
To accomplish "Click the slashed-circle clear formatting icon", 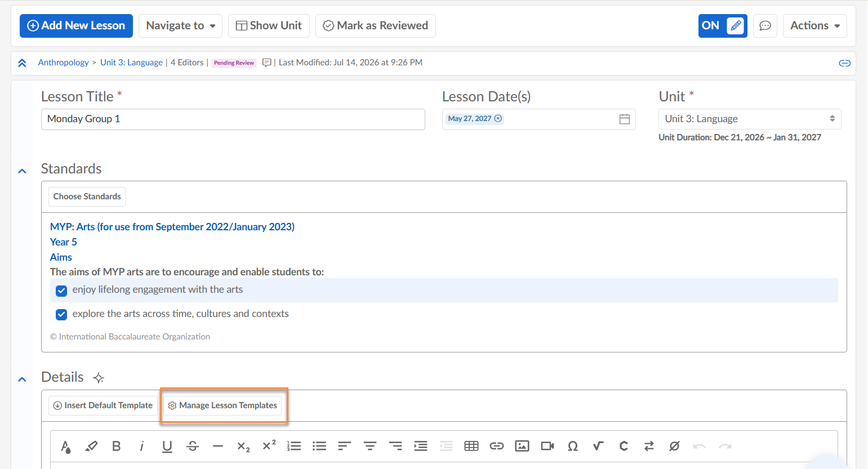I will [674, 446].
